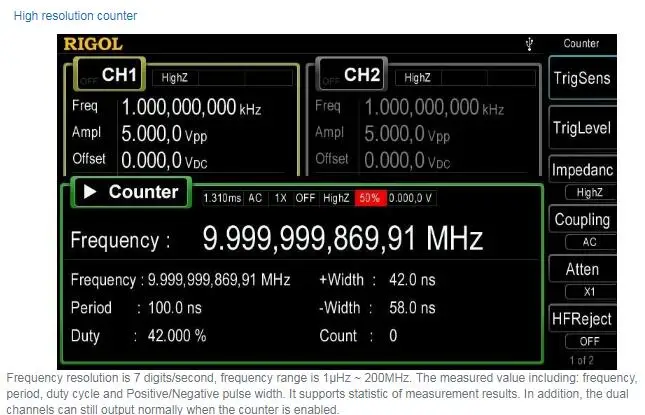
Task: Click the Counter menu title
Action: (x=581, y=43)
